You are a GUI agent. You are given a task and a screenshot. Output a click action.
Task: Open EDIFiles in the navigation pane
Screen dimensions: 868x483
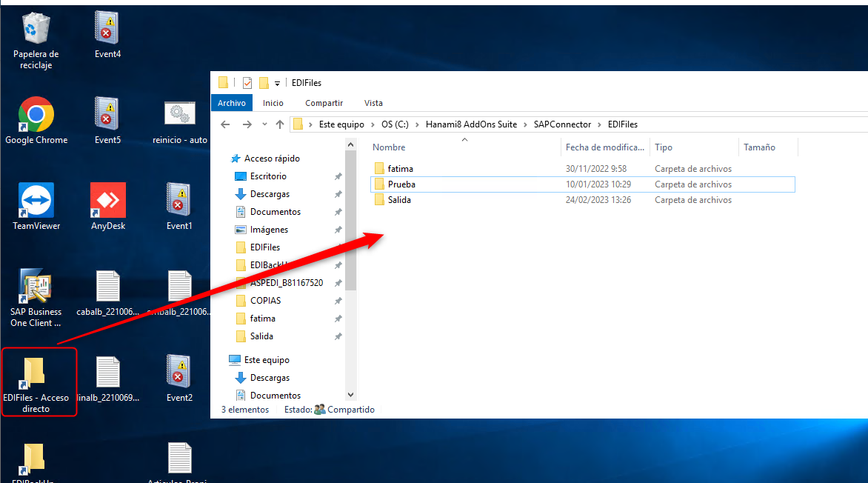(x=264, y=247)
